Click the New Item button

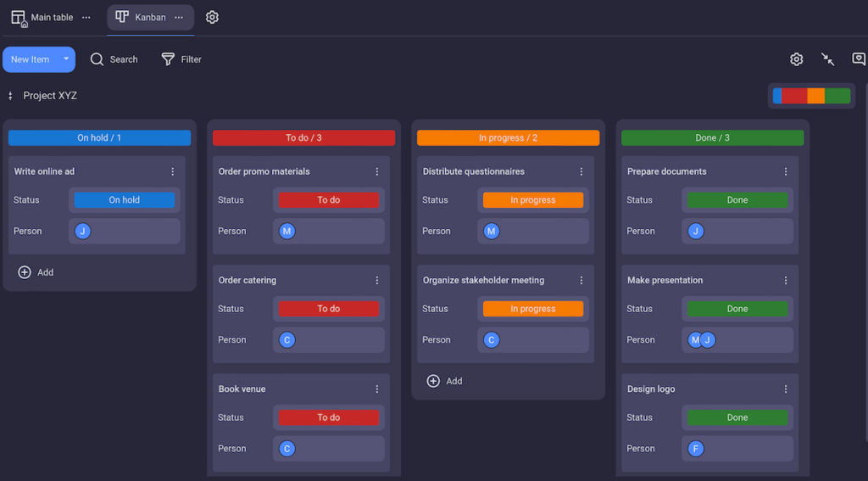click(30, 59)
